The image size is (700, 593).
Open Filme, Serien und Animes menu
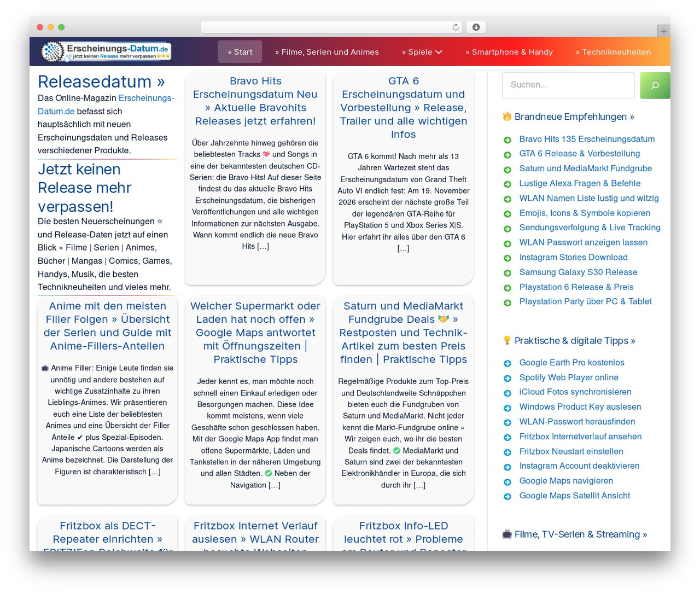point(327,52)
